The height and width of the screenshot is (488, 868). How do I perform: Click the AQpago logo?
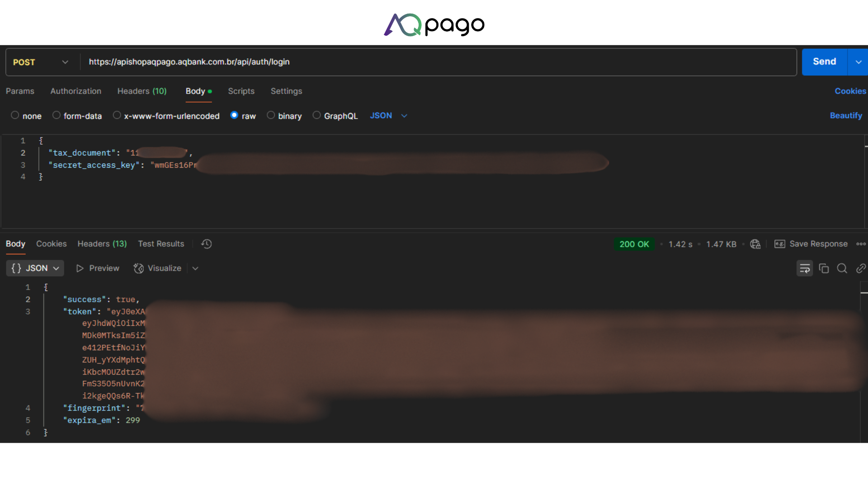coord(434,25)
